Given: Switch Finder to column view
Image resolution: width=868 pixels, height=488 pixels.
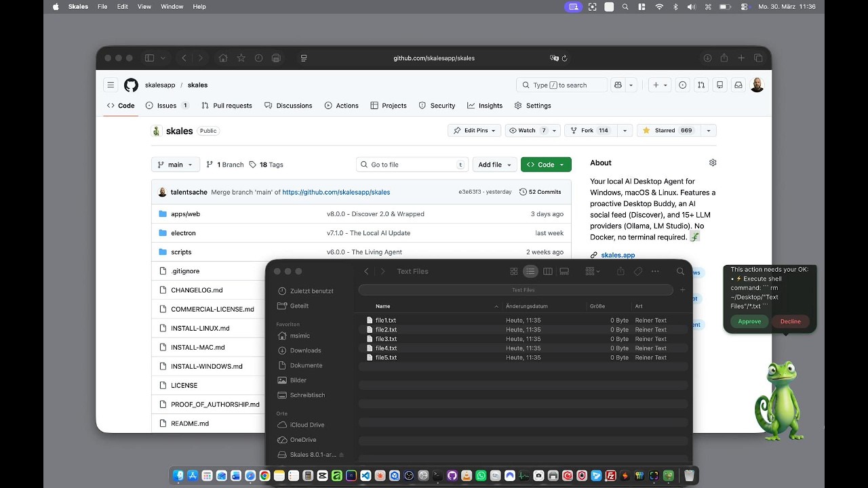Looking at the screenshot, I should point(547,271).
